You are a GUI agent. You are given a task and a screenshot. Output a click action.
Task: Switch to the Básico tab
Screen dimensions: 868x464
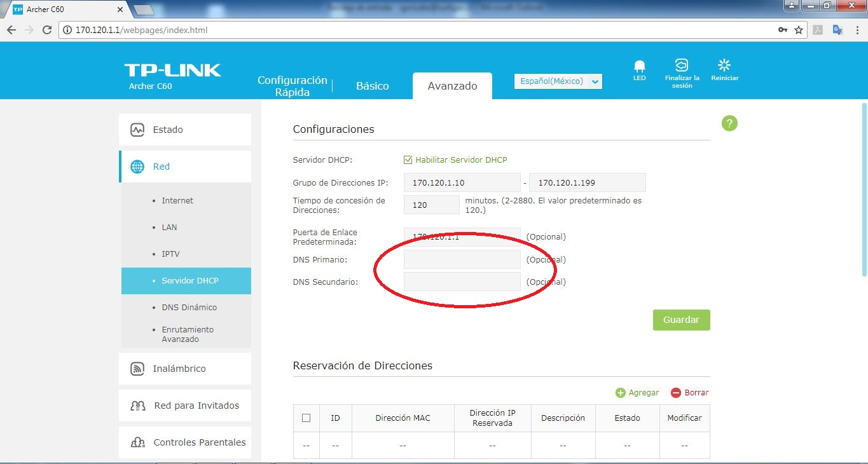[x=372, y=85]
